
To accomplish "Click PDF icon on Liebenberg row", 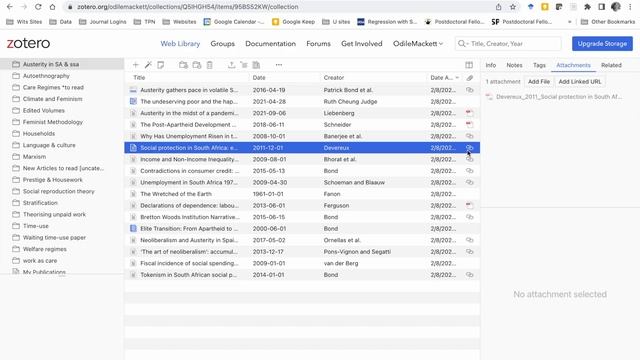I will tap(469, 113).
